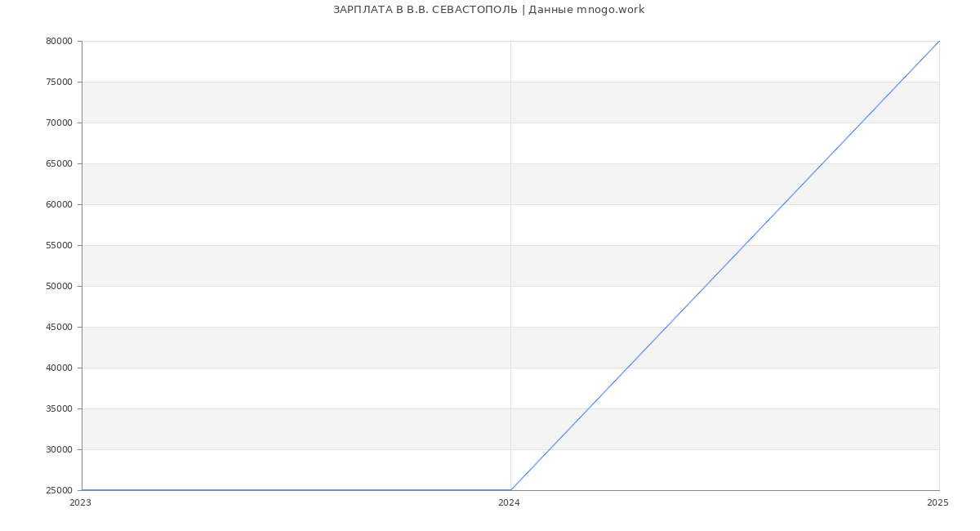Click the line's peak data point at 80000
The height and width of the screenshot is (531, 980).
pyautogui.click(x=939, y=41)
